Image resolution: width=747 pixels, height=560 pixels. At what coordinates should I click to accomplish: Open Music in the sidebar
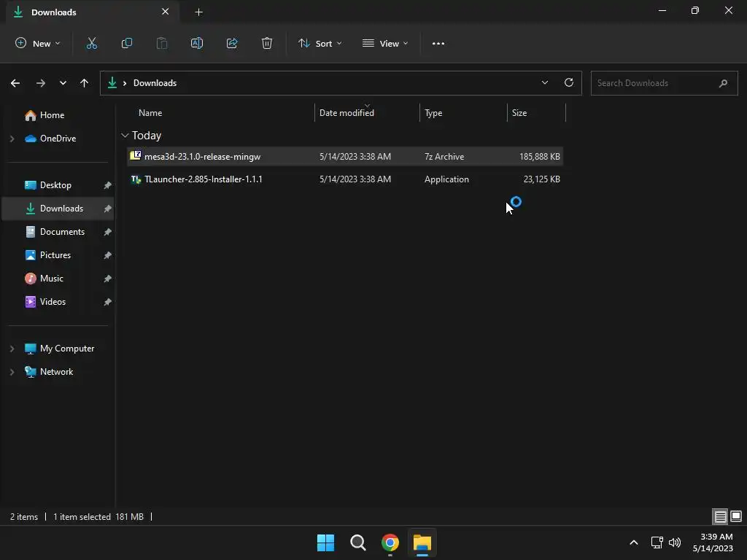pyautogui.click(x=52, y=279)
